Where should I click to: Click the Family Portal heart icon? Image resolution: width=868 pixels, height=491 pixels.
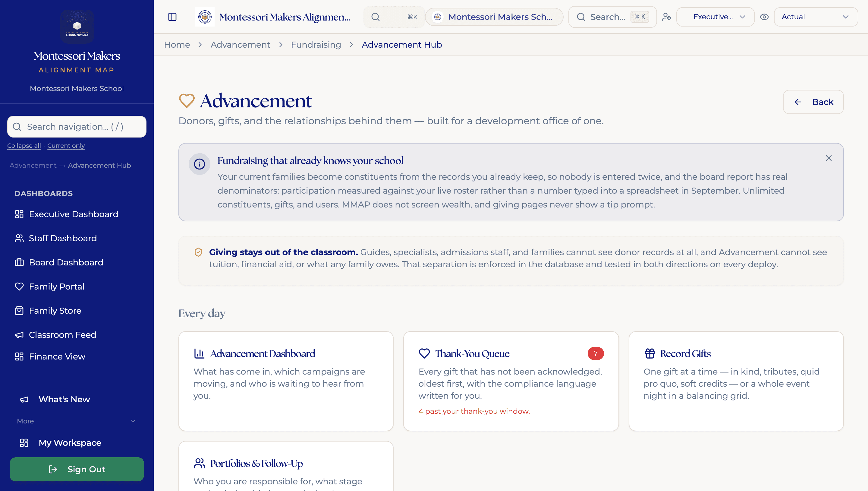pos(19,287)
